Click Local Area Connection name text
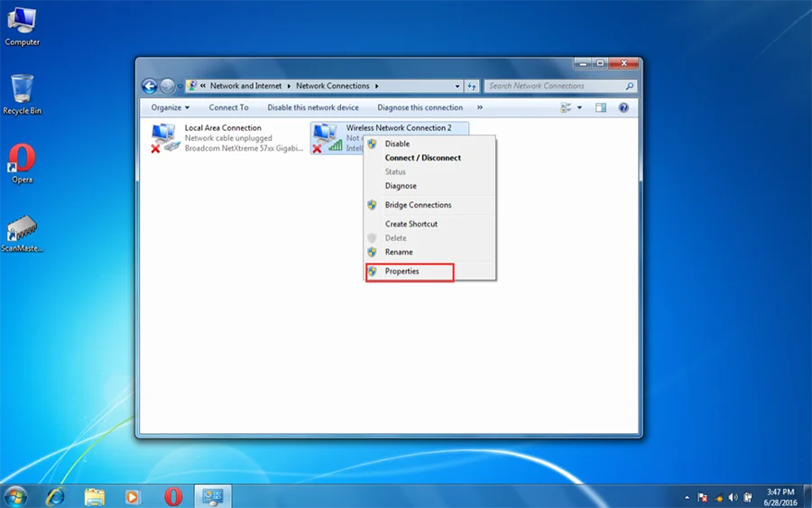The width and height of the screenshot is (812, 508). point(223,128)
